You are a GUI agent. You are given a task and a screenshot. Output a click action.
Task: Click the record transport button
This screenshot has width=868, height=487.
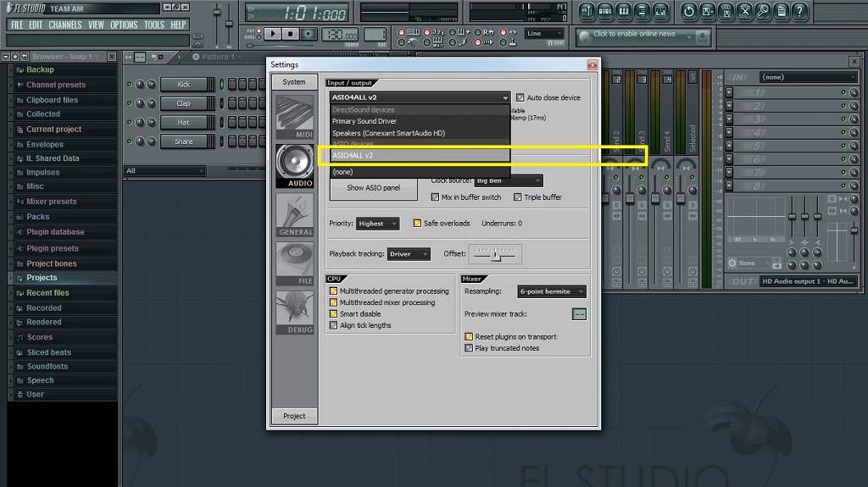309,35
